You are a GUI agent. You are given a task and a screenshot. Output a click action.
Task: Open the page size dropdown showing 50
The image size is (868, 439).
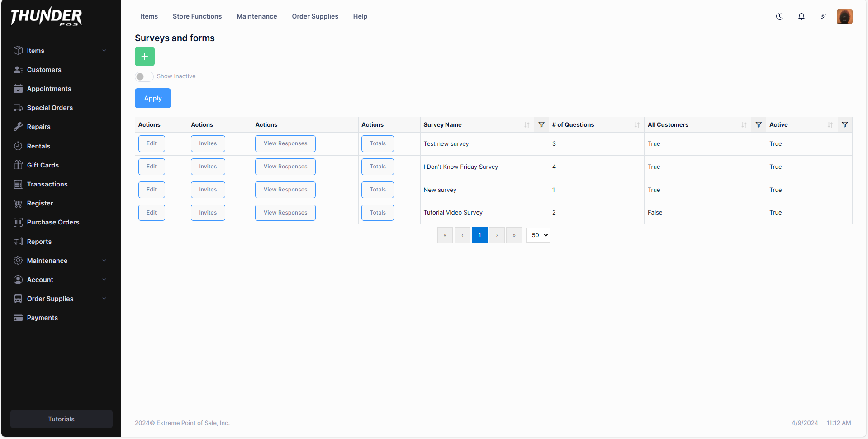point(538,235)
